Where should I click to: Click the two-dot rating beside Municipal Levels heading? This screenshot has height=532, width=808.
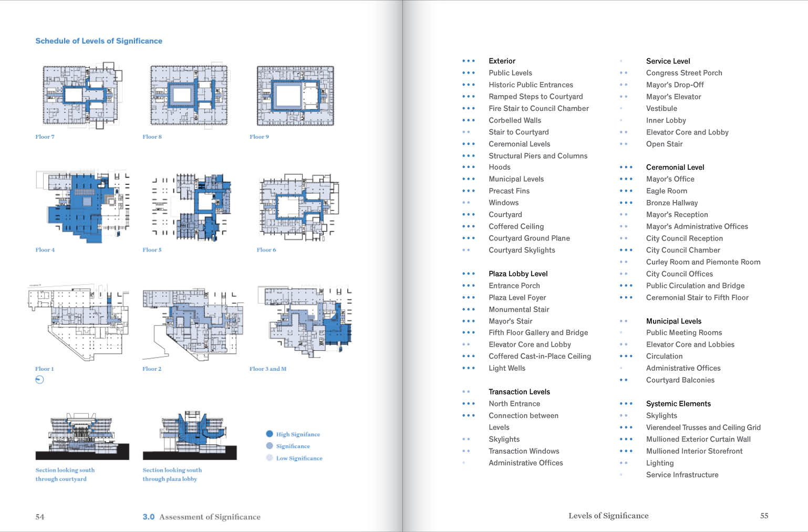tap(624, 321)
